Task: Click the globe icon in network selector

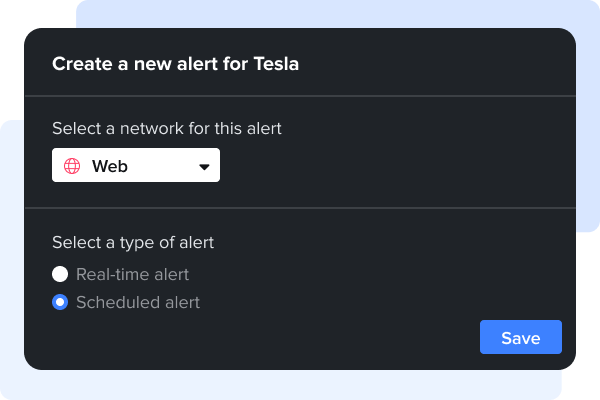Action: [72, 167]
